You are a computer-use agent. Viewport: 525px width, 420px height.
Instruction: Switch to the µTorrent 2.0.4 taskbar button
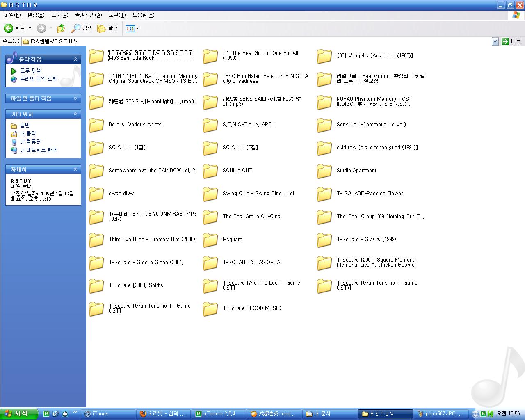[219, 414]
